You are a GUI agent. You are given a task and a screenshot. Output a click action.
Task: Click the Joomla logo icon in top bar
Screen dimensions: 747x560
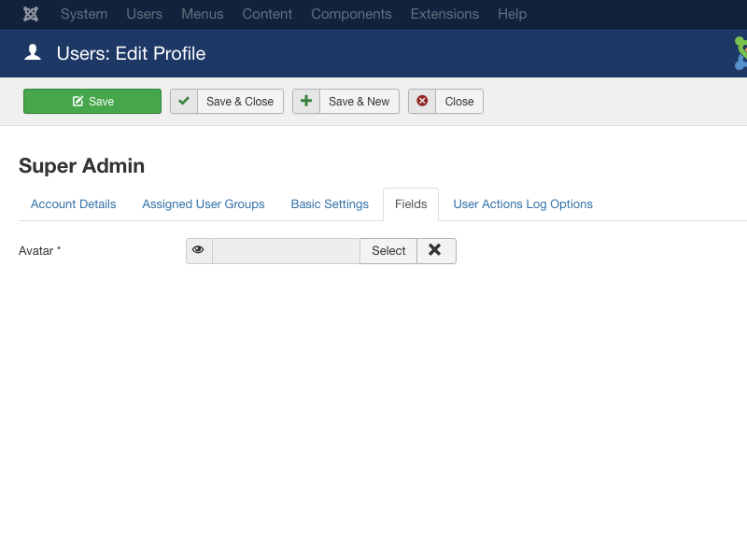pos(31,14)
